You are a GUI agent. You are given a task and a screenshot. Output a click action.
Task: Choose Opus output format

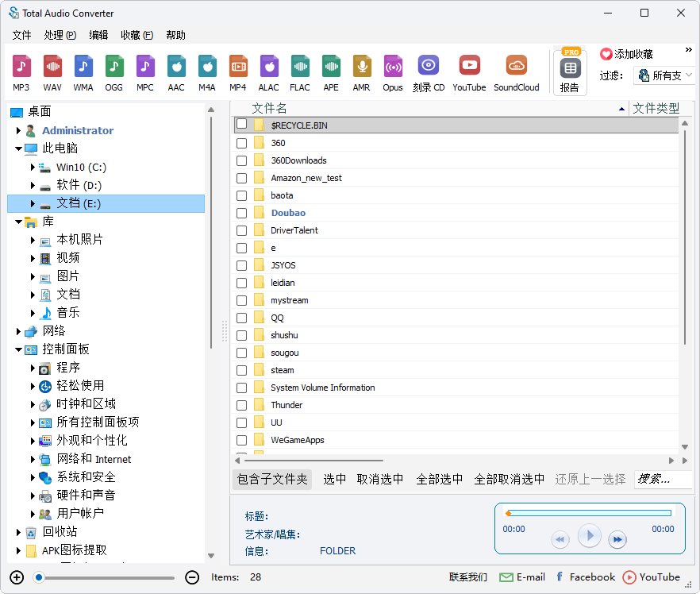pos(393,73)
